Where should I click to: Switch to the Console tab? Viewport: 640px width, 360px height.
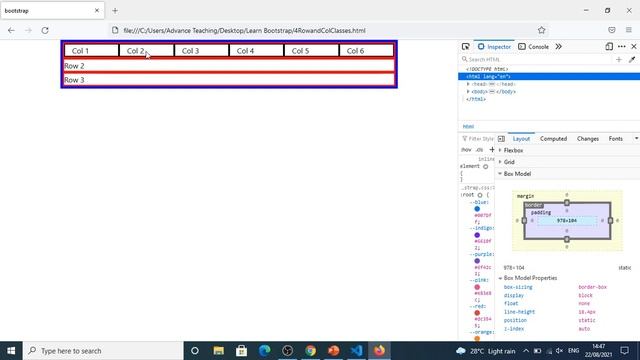533,47
